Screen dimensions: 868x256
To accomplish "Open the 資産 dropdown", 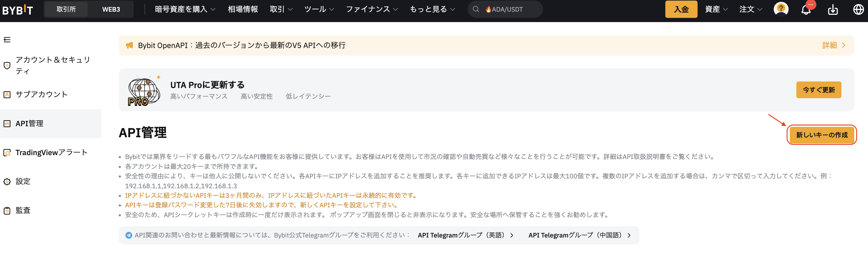I will 716,9.
